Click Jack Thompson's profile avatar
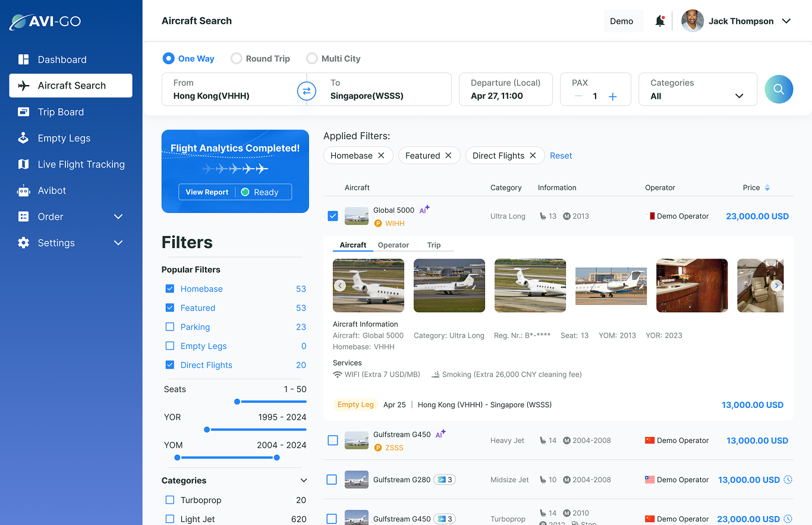Image resolution: width=812 pixels, height=525 pixels. pos(693,21)
